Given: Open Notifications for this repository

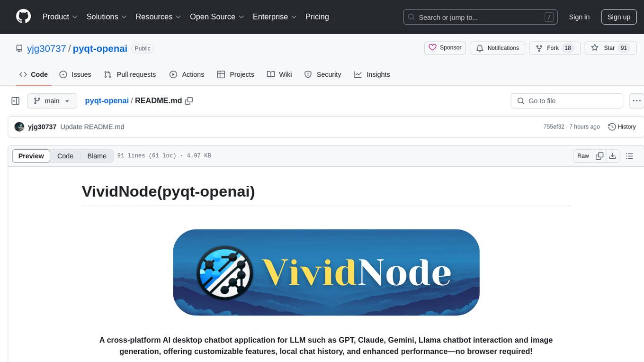Looking at the screenshot, I should [x=498, y=48].
